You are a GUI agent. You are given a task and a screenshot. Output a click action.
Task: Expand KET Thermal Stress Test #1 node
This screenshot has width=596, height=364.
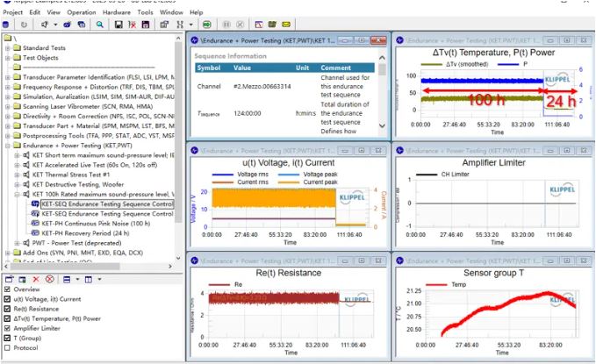17,175
